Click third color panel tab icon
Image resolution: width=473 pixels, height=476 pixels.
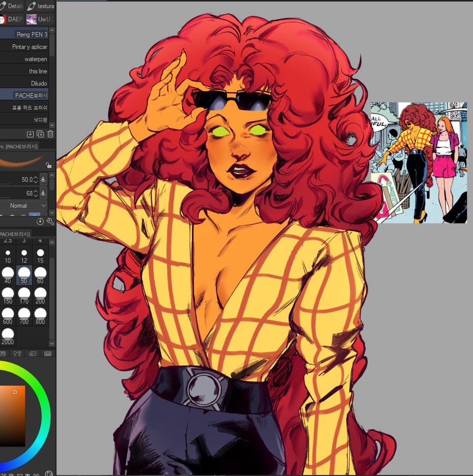pyautogui.click(x=33, y=354)
